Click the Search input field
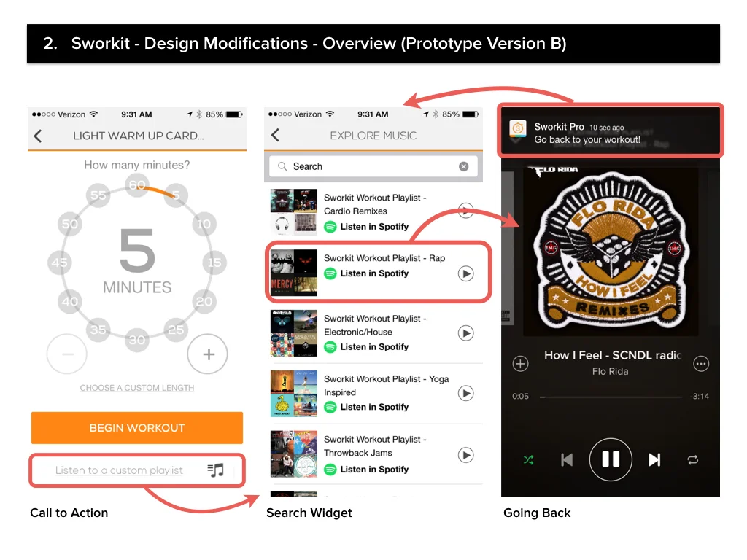This screenshot has height=560, width=747. point(373,166)
